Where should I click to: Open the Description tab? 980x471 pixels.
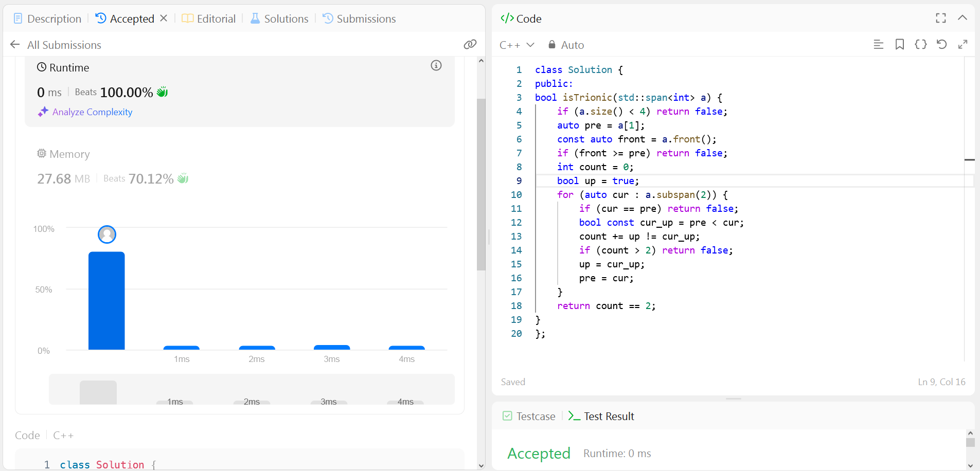[47, 19]
